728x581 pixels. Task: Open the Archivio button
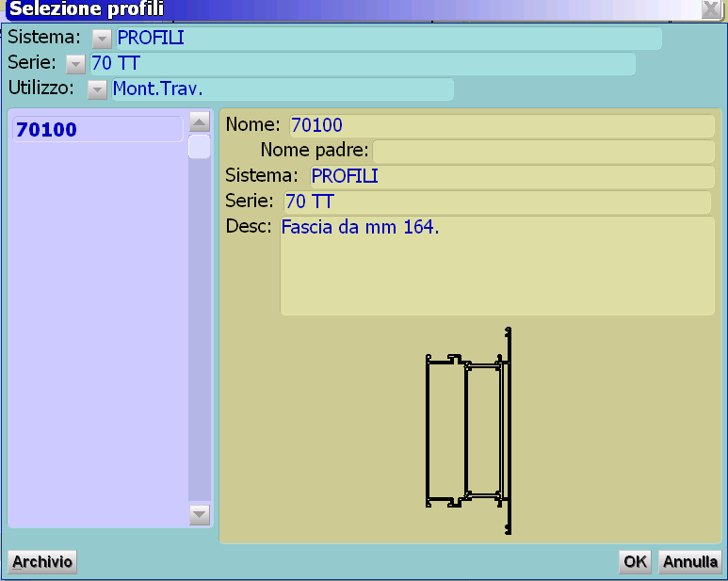tap(42, 562)
